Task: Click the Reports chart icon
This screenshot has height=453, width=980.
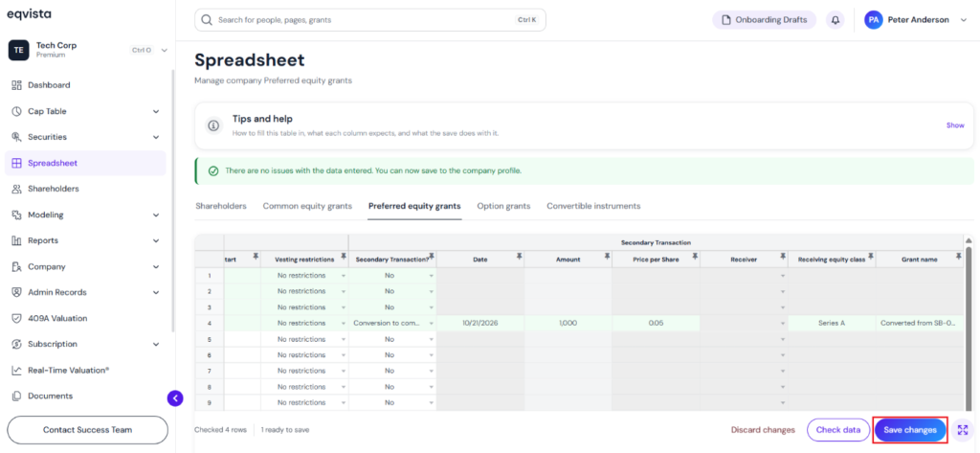Action: coord(17,241)
